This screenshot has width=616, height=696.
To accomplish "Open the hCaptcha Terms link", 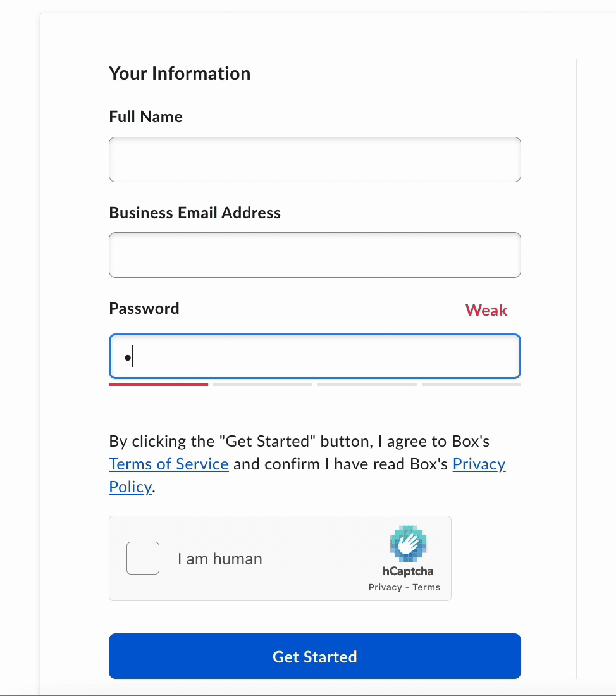I will (x=426, y=587).
